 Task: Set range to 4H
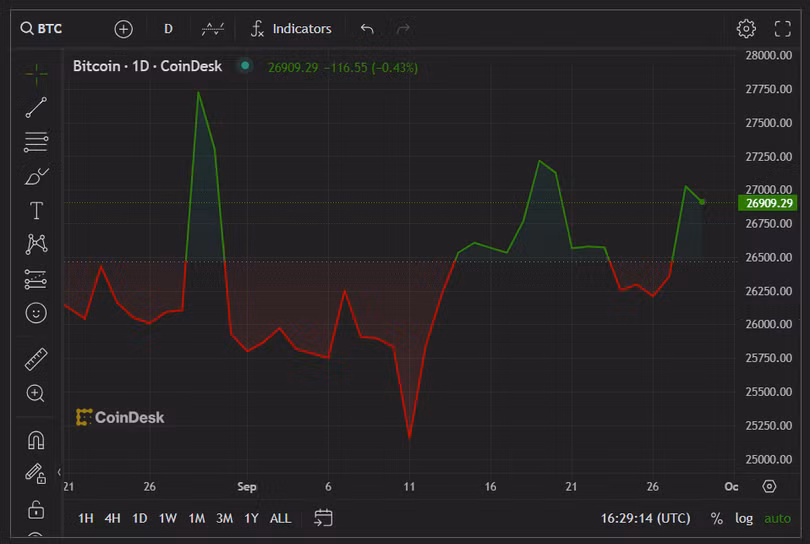click(113, 518)
